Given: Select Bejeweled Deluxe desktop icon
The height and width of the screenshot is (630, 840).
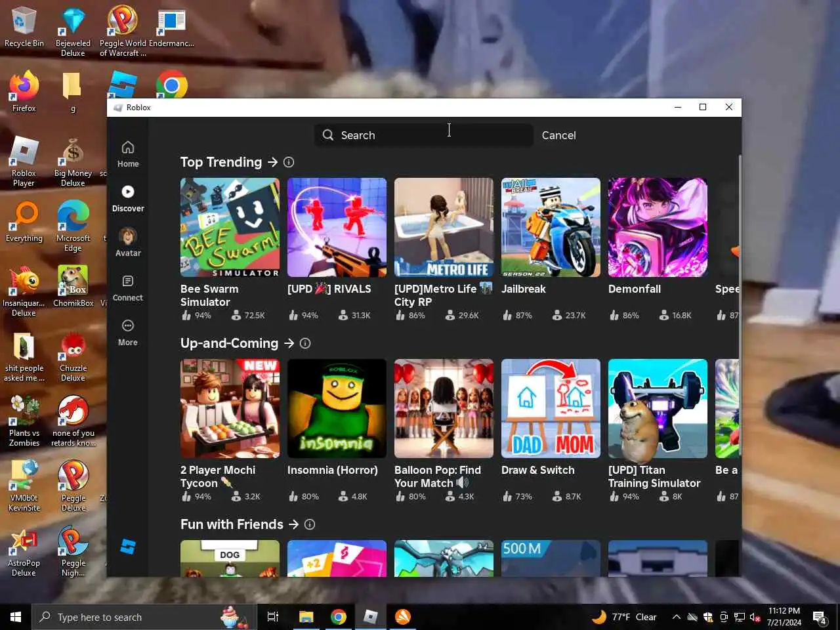Looking at the screenshot, I should click(x=73, y=31).
